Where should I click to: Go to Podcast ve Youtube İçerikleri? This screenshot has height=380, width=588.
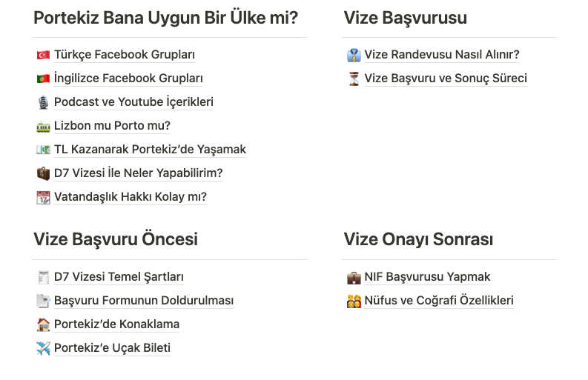(x=133, y=102)
